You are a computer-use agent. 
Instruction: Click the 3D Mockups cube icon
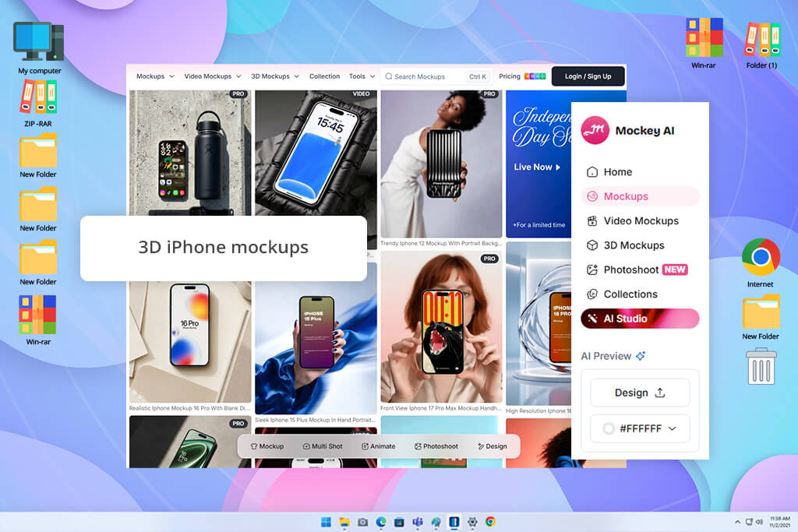(592, 245)
